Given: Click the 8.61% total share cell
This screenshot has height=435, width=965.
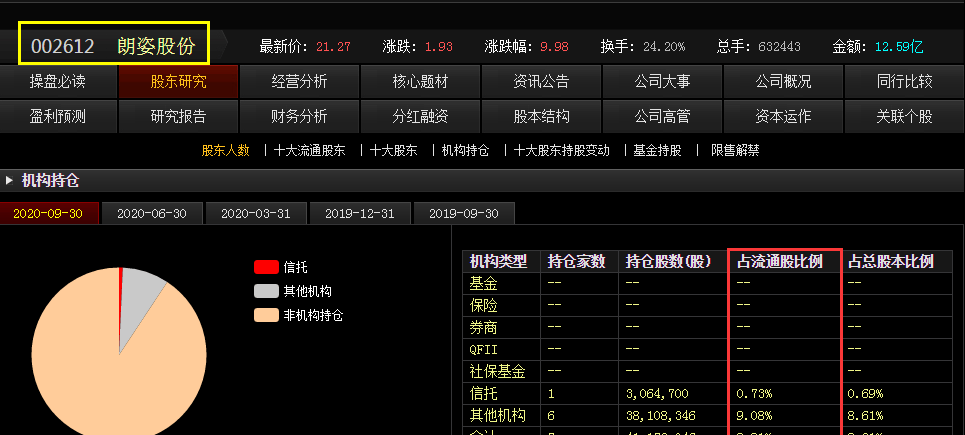Looking at the screenshot, I should click(865, 416).
